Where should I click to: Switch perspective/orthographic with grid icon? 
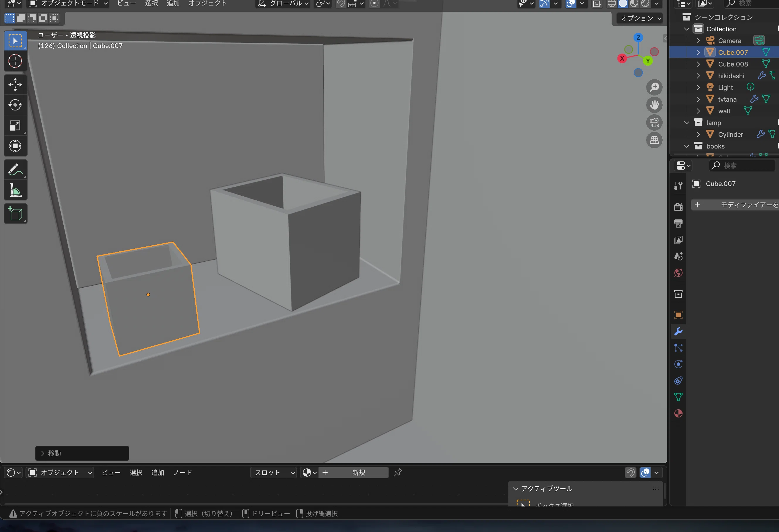654,140
